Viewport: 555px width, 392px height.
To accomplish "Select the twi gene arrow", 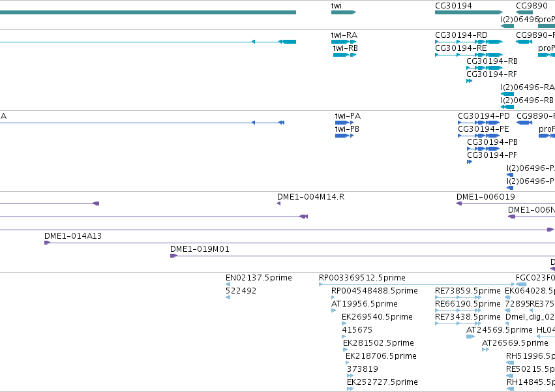I will pos(343,12).
